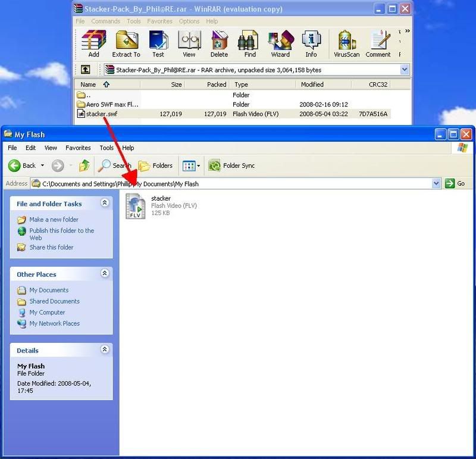Click the Info icon in WinRAR toolbar
Viewport: 476px width, 459px height.
pos(311,43)
